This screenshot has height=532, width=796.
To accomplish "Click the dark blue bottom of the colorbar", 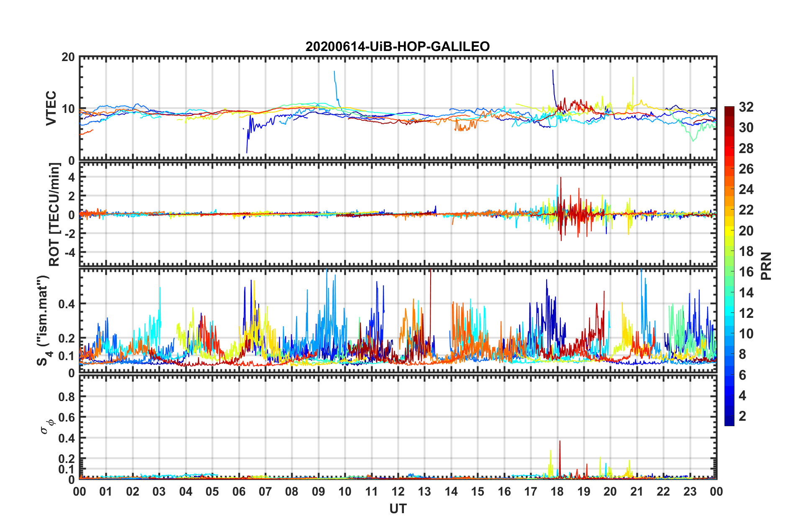I will pyautogui.click(x=729, y=422).
